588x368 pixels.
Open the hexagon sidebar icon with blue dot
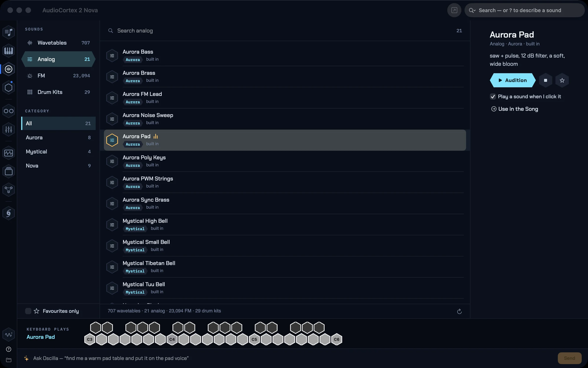[x=9, y=88]
